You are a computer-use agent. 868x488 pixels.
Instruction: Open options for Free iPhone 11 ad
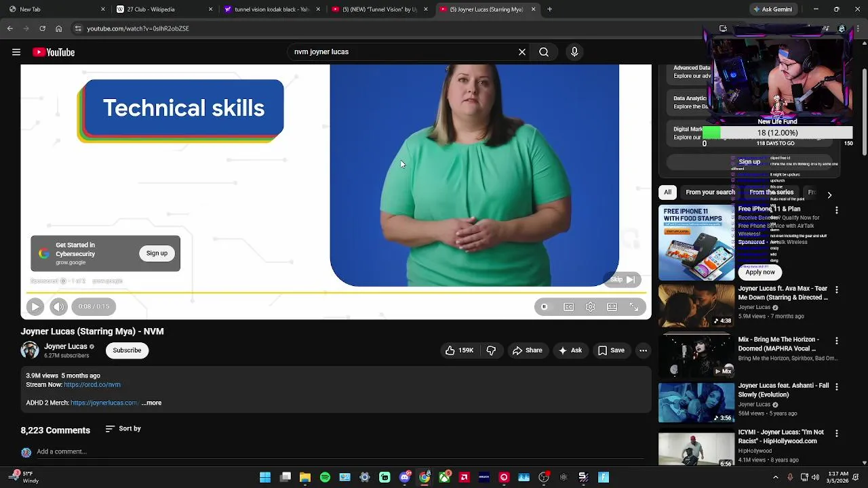pyautogui.click(x=836, y=211)
